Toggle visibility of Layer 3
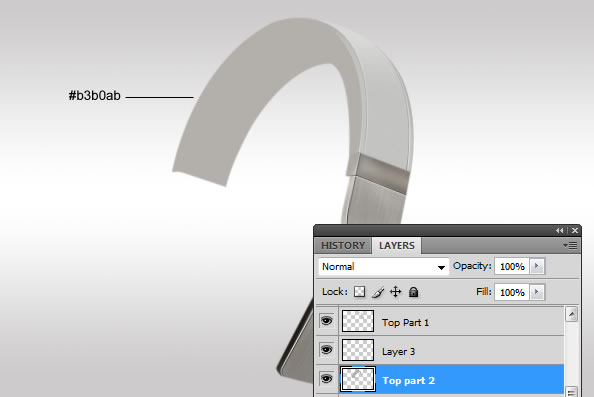 (x=327, y=350)
